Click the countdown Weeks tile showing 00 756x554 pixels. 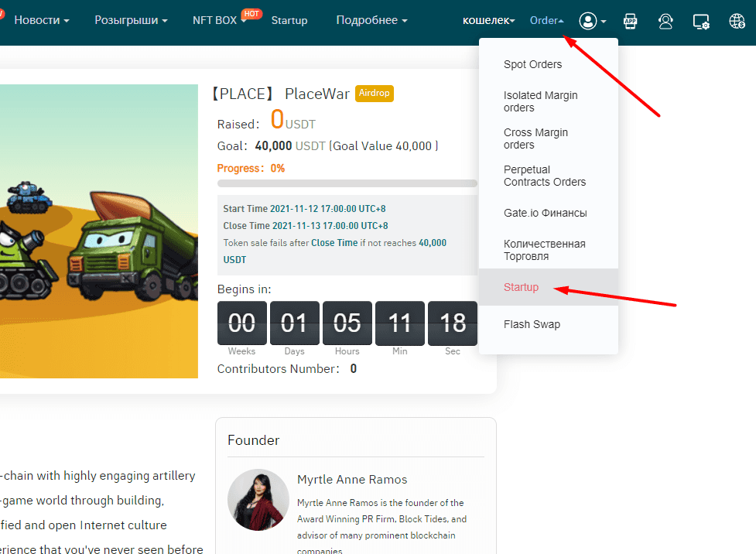point(242,323)
